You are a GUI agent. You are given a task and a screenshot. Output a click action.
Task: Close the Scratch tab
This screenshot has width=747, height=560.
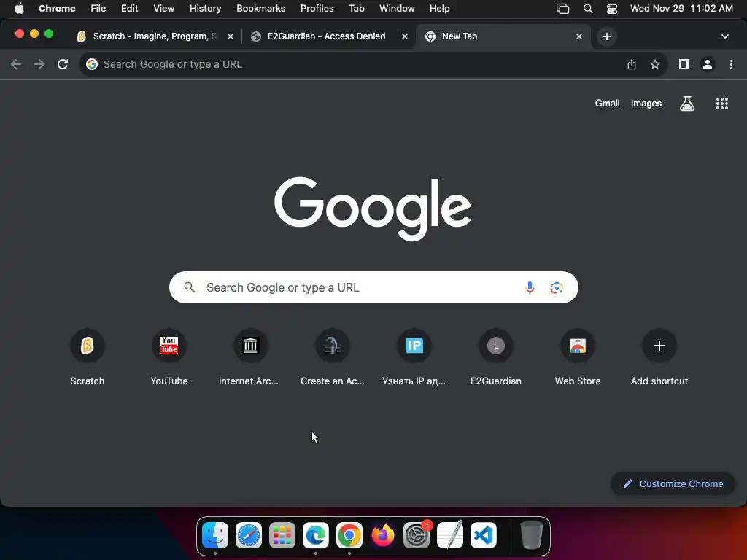231,36
